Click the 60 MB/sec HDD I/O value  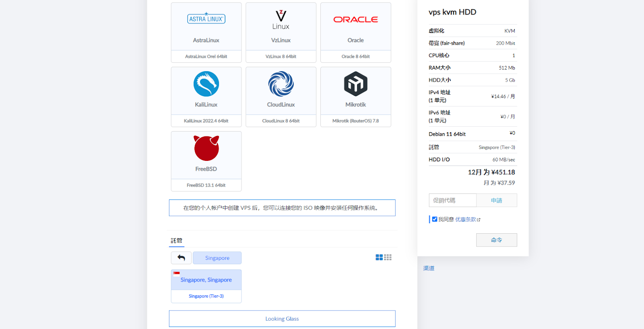tap(504, 160)
